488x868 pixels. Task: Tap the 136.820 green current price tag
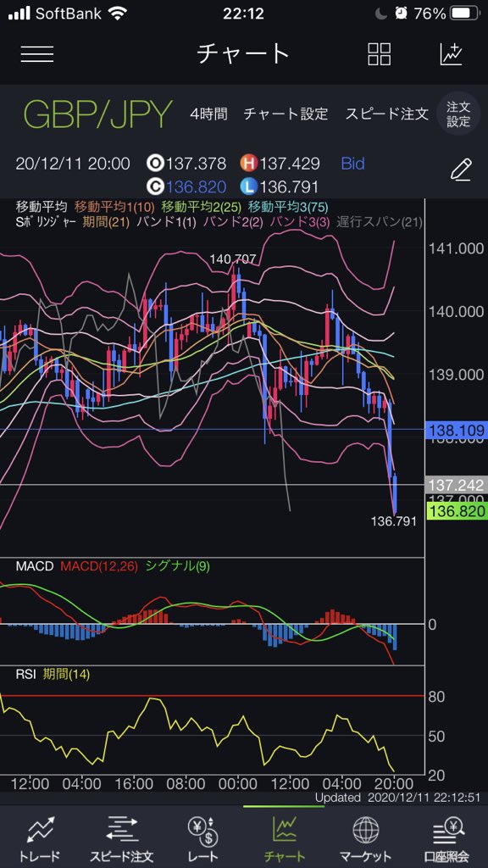point(457,511)
